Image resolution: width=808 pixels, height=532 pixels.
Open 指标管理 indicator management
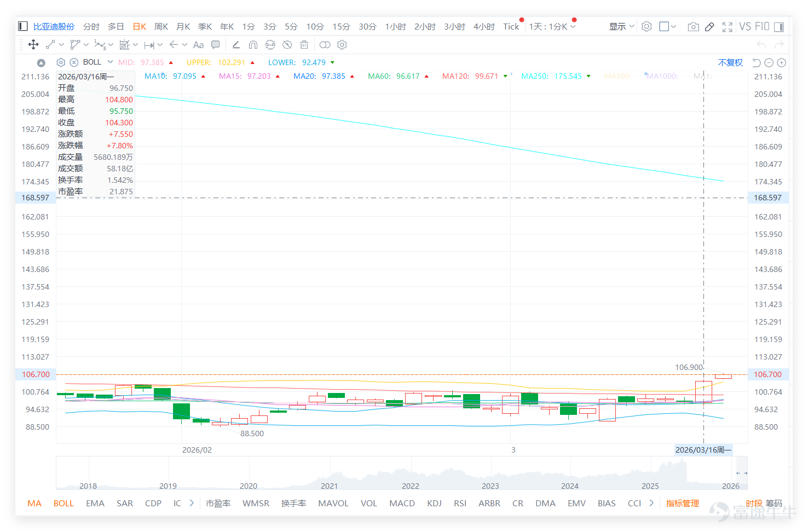pyautogui.click(x=682, y=503)
